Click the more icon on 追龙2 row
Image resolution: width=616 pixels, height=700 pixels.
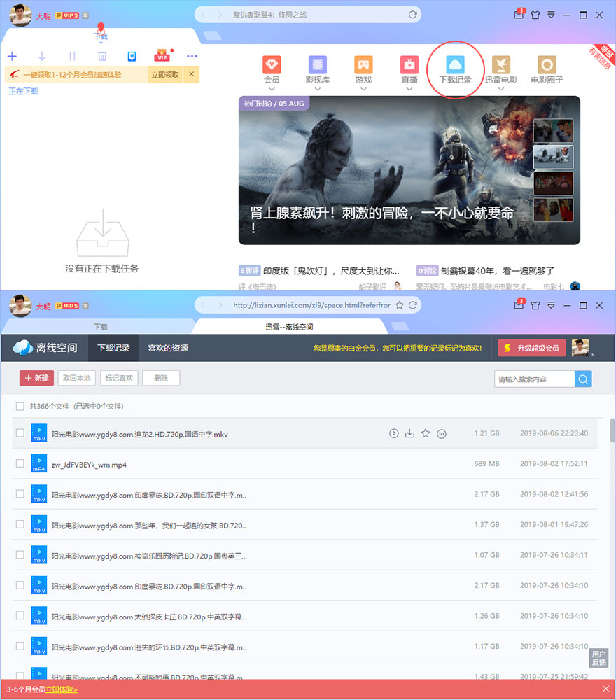point(442,433)
